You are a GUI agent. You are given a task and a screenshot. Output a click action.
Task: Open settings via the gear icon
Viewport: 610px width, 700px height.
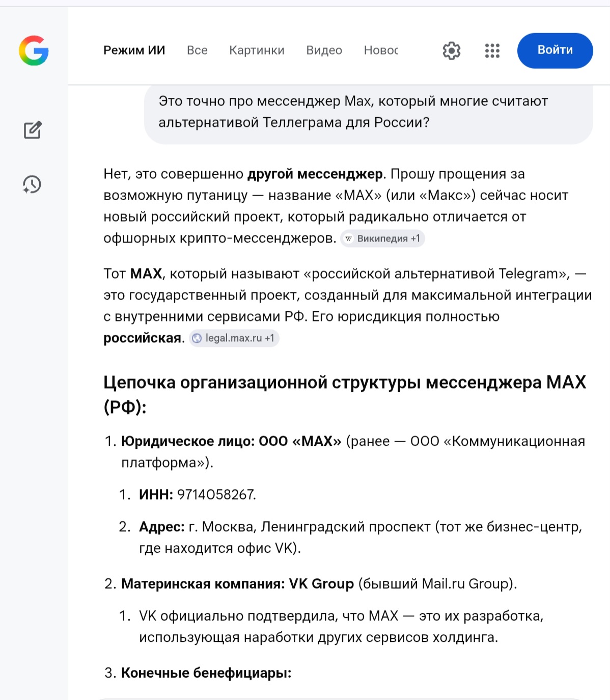(451, 50)
